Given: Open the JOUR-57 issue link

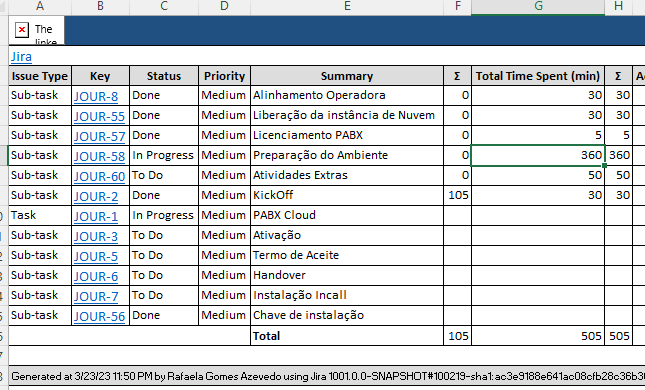Looking at the screenshot, I should (x=99, y=136).
